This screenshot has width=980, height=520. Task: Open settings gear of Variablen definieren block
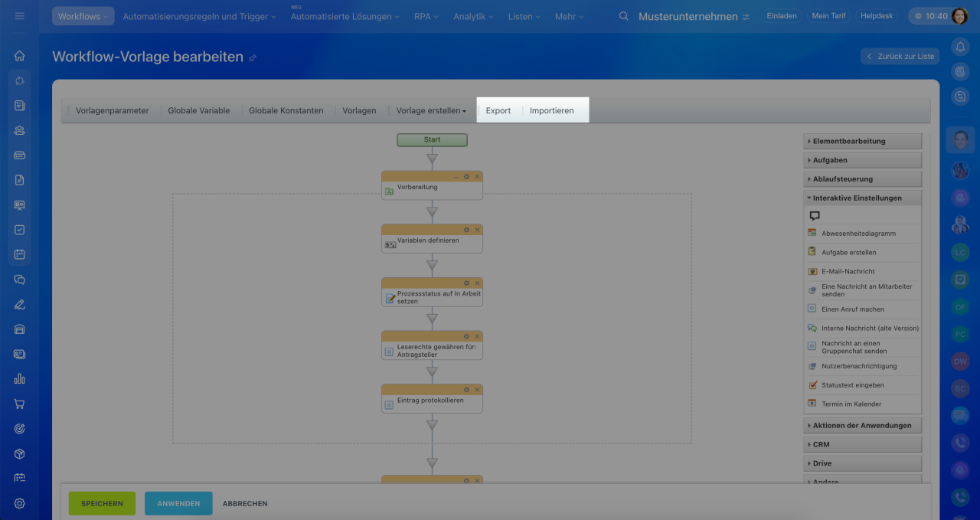click(x=466, y=230)
